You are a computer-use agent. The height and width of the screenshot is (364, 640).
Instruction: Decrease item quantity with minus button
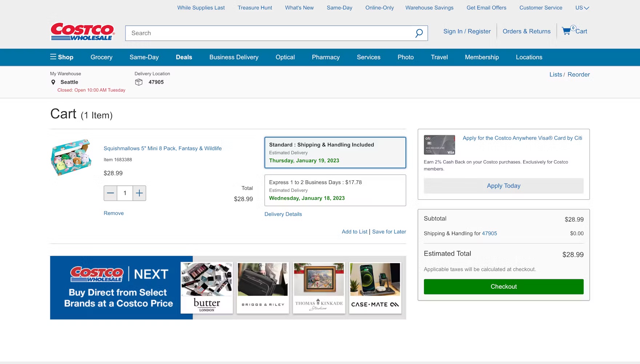pos(111,193)
